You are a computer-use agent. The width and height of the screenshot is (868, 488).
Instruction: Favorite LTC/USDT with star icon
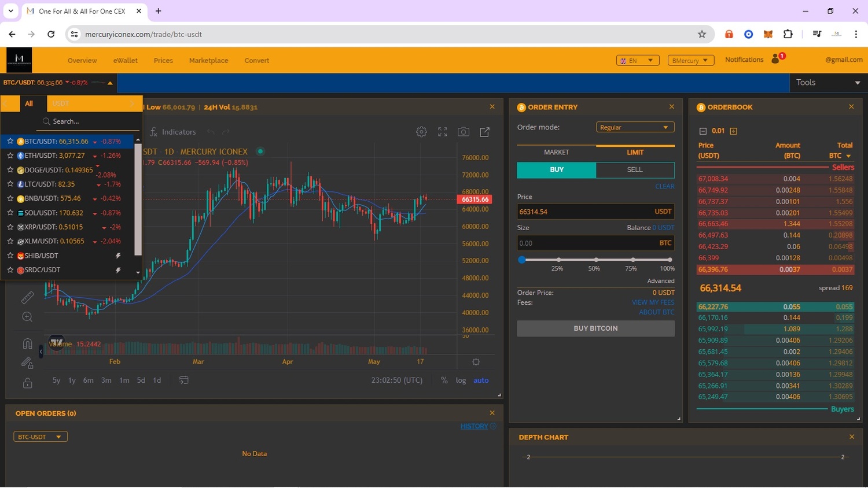click(x=10, y=184)
